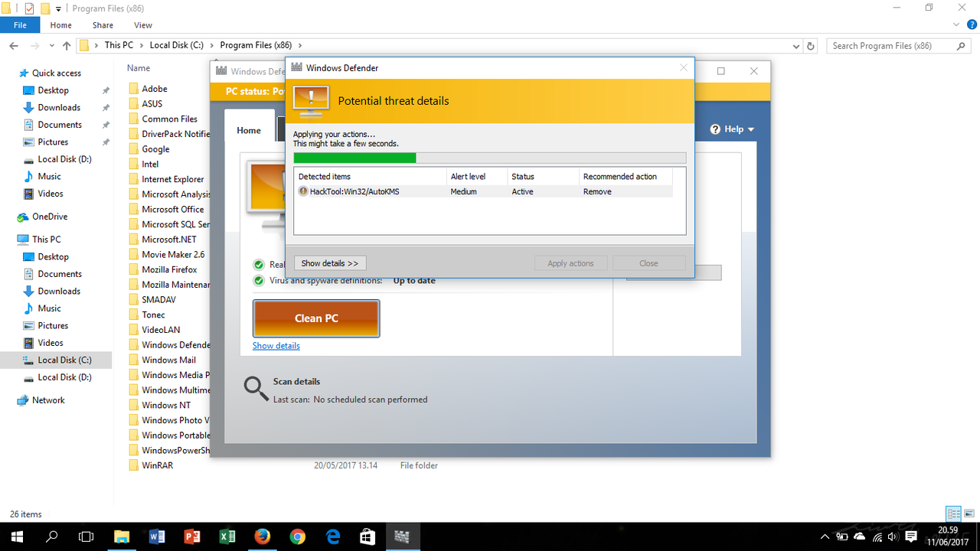Screen dimensions: 980x551
Task: Launch Google Chrome from the taskbar
Action: [x=298, y=536]
